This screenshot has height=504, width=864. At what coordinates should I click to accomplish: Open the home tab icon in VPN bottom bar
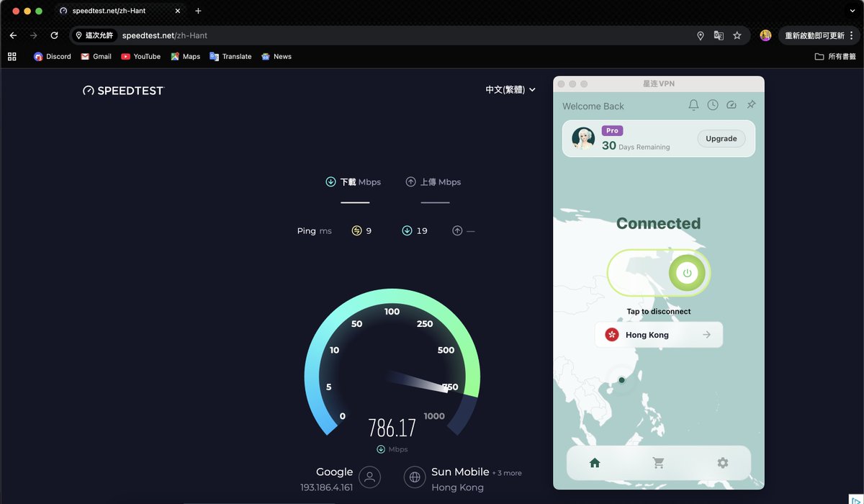click(595, 463)
